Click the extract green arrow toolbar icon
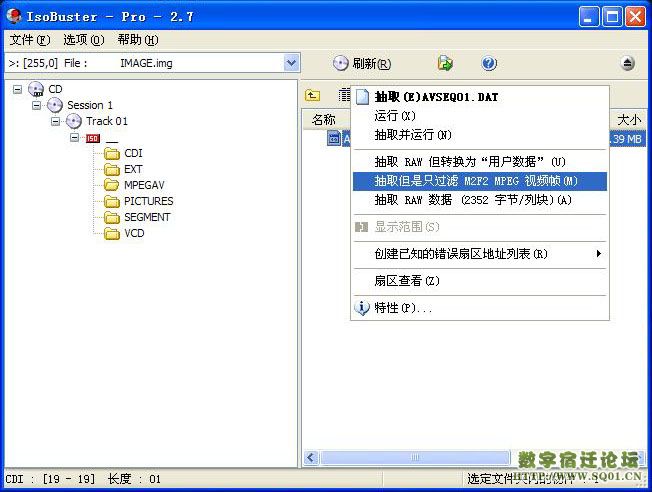The width and height of the screenshot is (652, 492). pyautogui.click(x=445, y=63)
